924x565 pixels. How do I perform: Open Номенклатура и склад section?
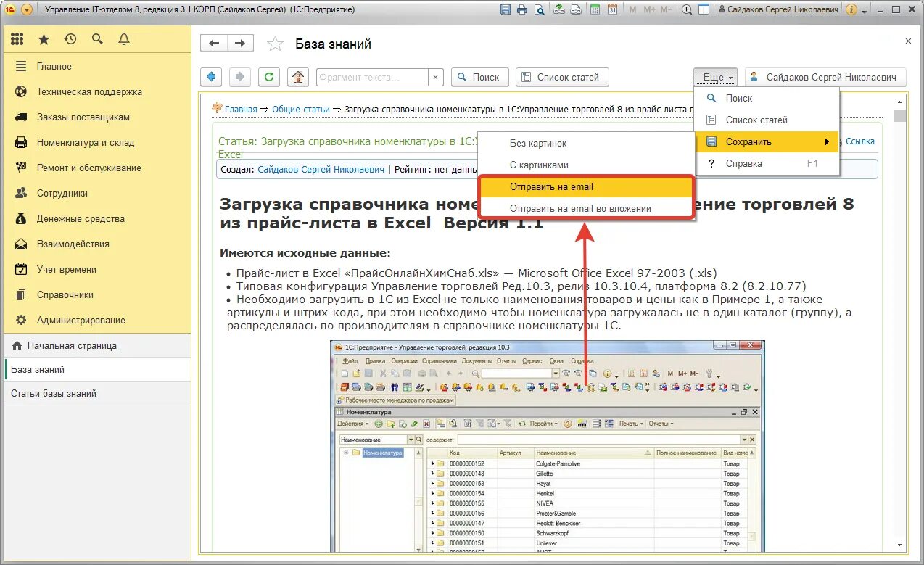tap(96, 142)
